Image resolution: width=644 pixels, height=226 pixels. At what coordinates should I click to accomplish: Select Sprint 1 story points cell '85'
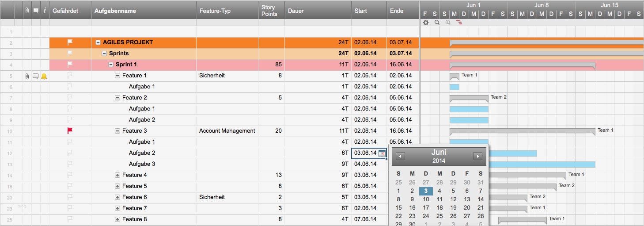click(272, 65)
